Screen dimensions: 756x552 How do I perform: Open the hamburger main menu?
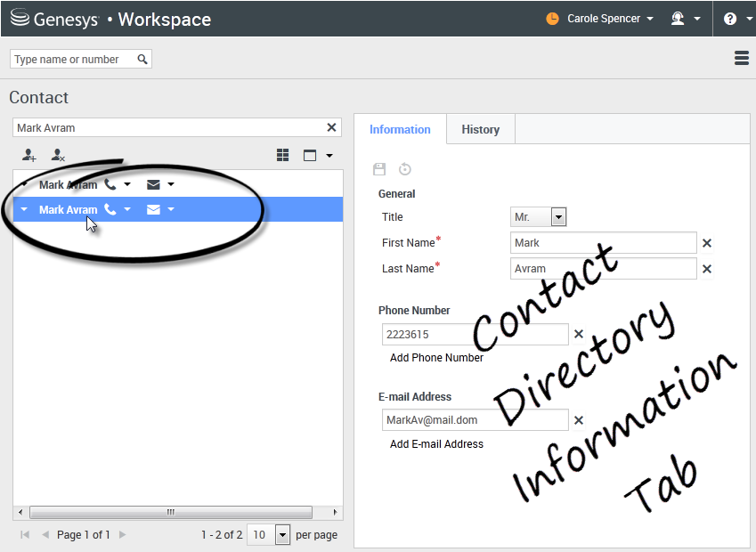coord(741,58)
